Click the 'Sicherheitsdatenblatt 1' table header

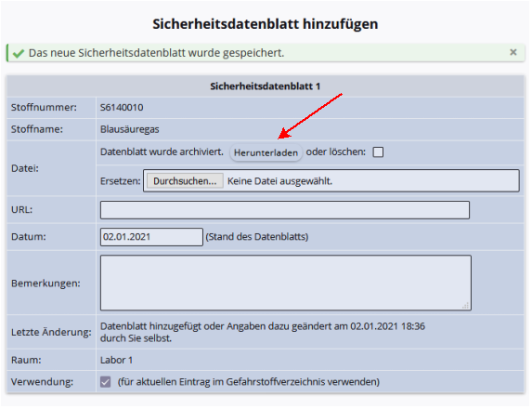(x=266, y=86)
